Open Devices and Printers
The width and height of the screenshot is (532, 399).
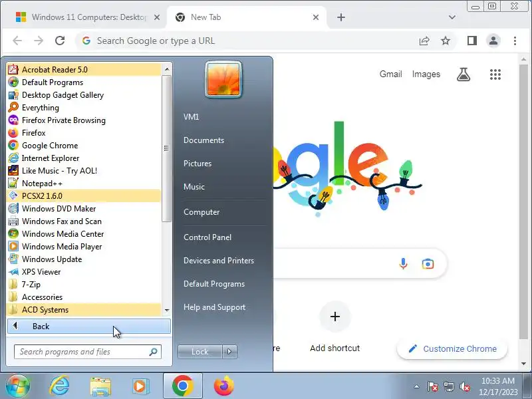(x=219, y=261)
